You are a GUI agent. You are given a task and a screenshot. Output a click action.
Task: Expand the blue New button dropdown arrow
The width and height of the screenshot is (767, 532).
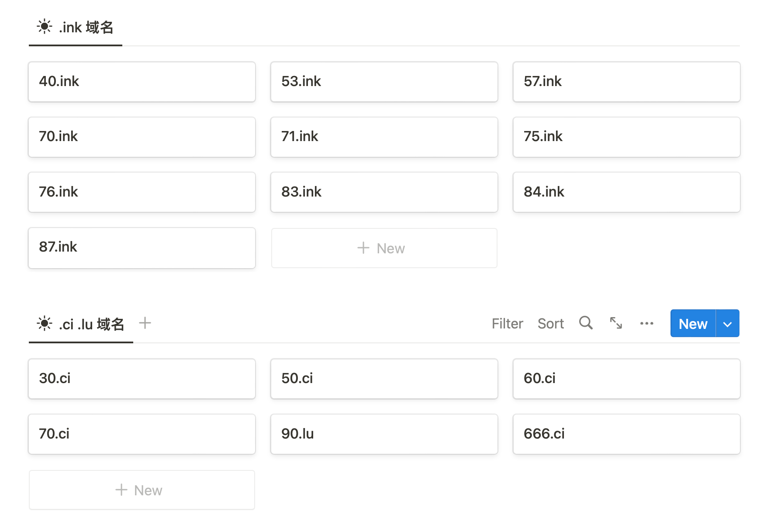coord(727,324)
